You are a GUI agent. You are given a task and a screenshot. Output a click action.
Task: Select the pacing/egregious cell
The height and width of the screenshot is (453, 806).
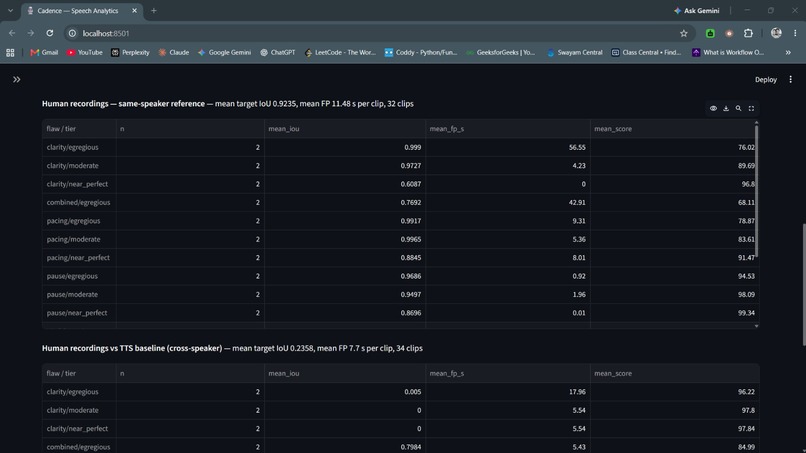click(x=79, y=221)
